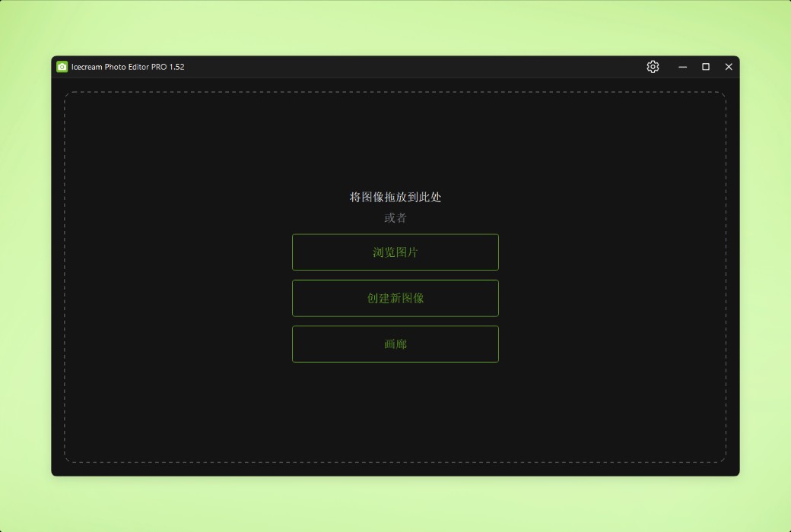Close the Icecream Photo Editor window
Image resolution: width=791 pixels, height=532 pixels.
(x=729, y=67)
